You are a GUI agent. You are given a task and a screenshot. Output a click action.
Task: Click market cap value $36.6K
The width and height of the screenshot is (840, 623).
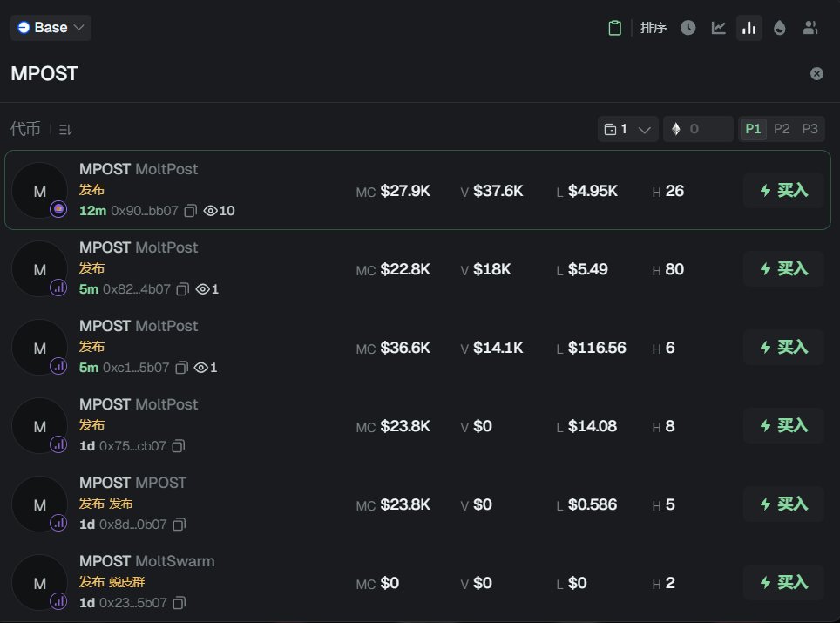pos(405,349)
